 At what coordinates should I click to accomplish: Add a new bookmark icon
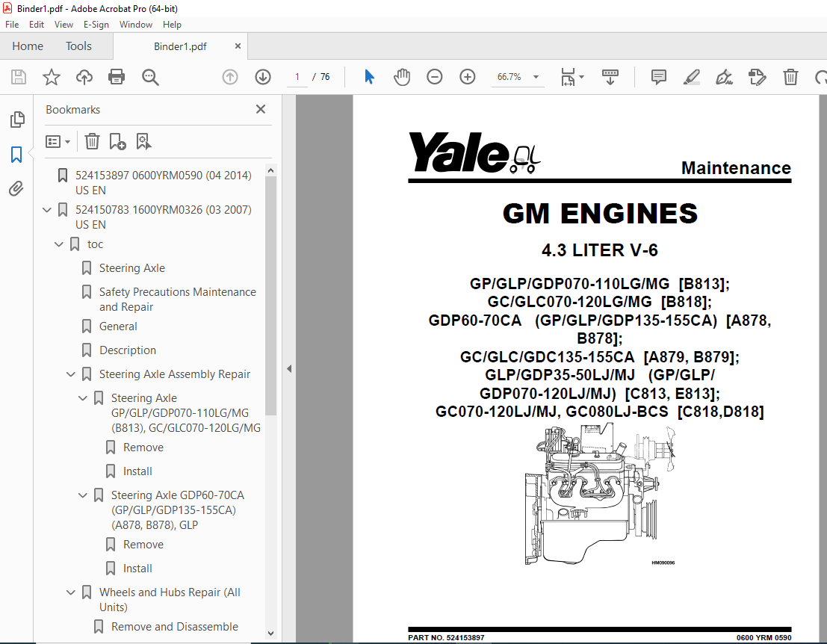click(117, 141)
